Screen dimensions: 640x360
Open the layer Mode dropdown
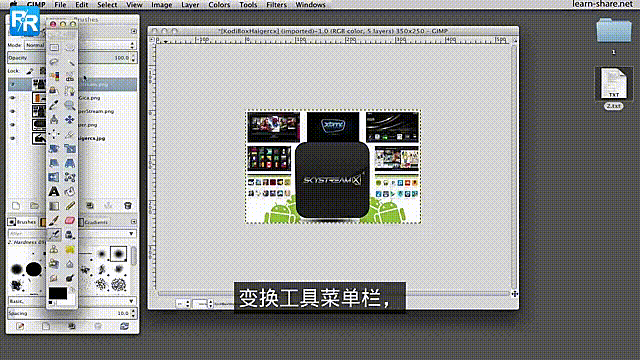80,45
